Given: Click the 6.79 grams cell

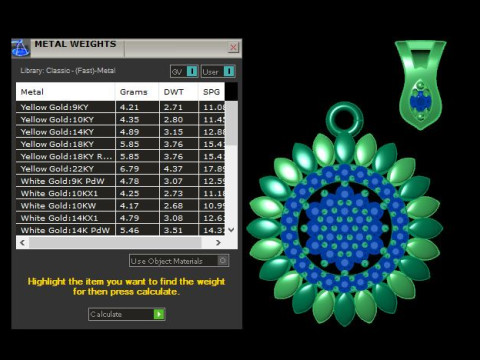Looking at the screenshot, I should (137, 169).
